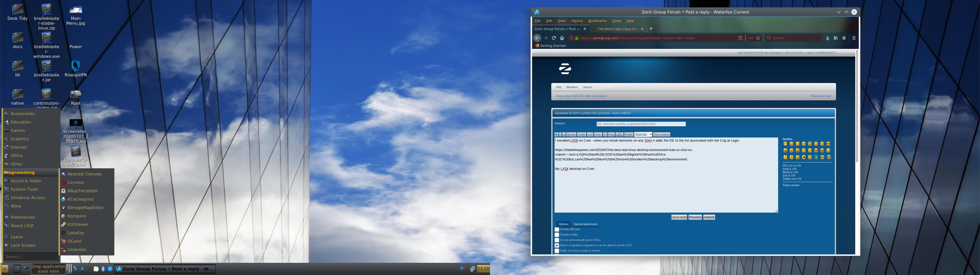This screenshot has width=980, height=275.
Task: Launch RiseupVPN desktop icon
Action: [75, 66]
